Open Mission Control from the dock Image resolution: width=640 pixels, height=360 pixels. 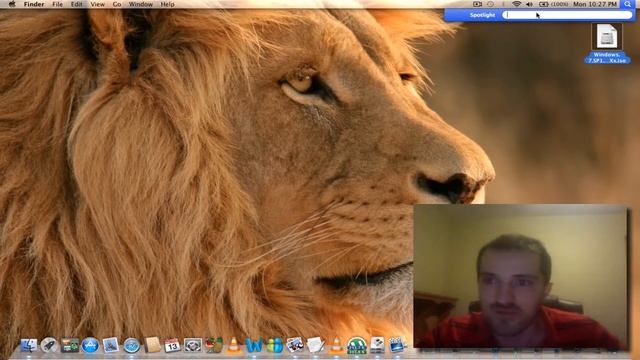point(70,345)
